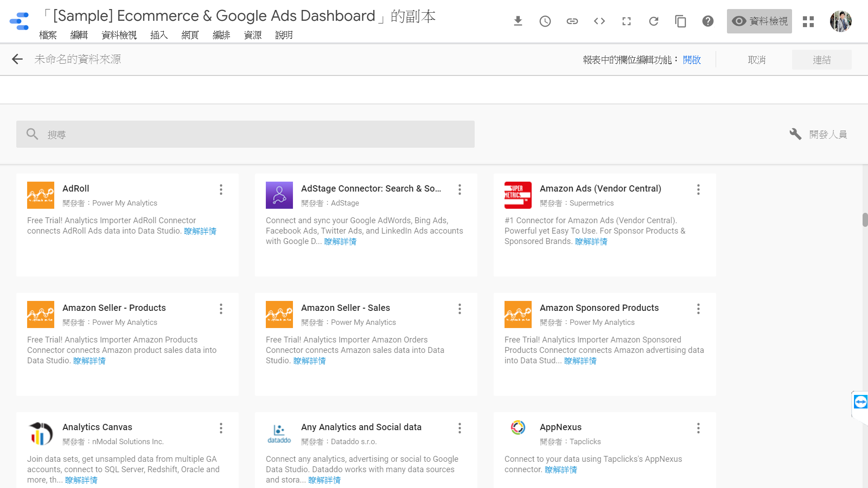Click the search magnifier icon
868x488 pixels.
32,134
